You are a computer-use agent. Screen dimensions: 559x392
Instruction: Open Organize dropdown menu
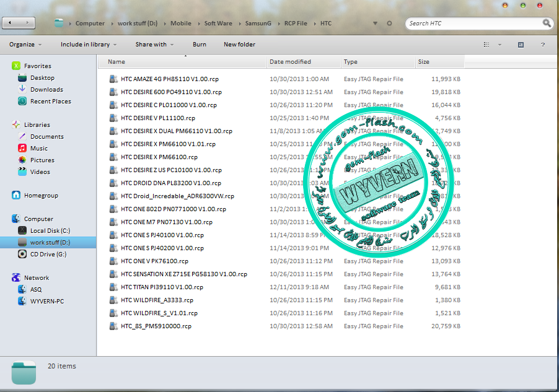coord(25,45)
